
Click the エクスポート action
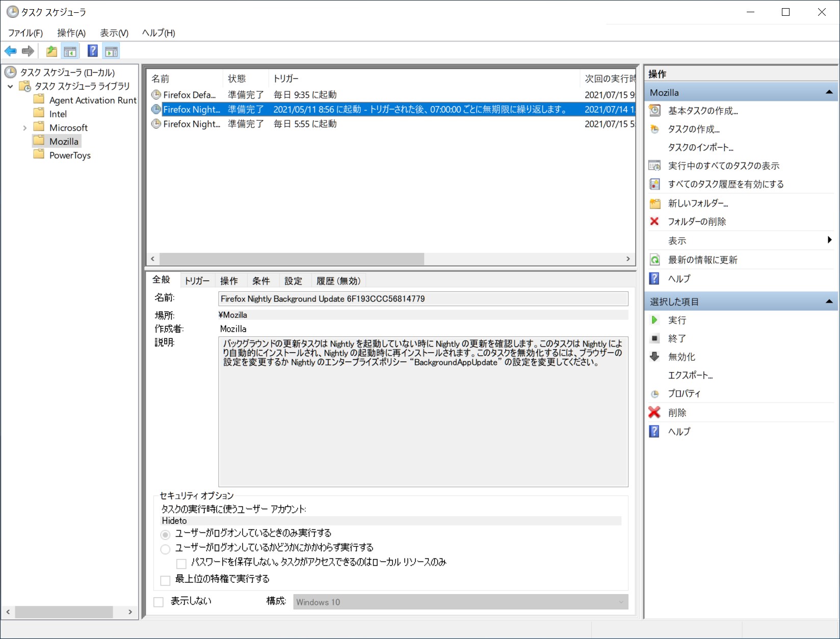click(x=691, y=375)
